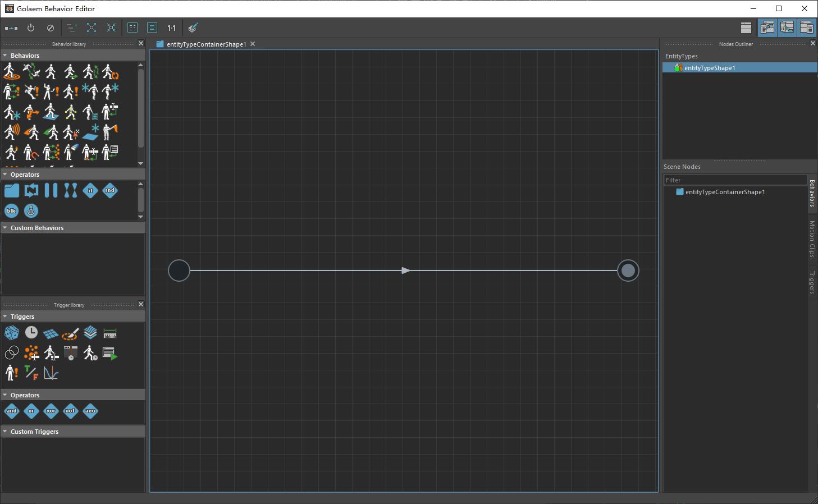818x504 pixels.
Task: Select the walker holding torch behavior icon
Action: 11,152
